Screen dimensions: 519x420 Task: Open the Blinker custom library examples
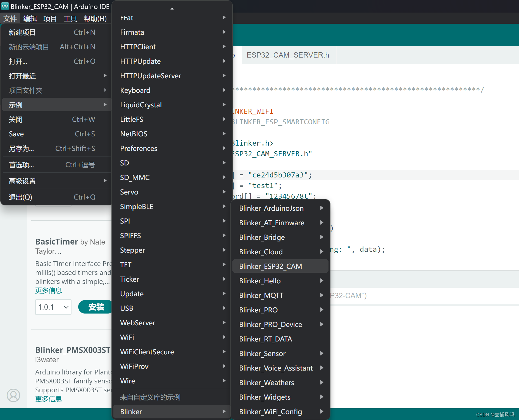(x=172, y=412)
